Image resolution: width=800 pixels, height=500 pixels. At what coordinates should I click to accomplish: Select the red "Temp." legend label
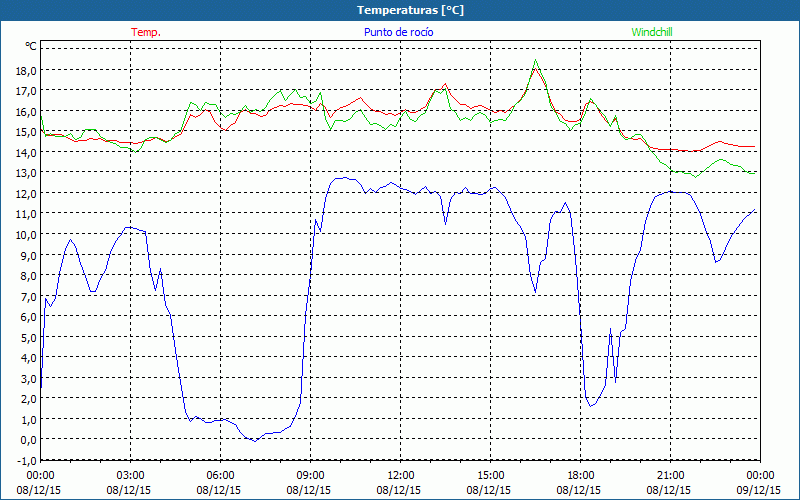[x=146, y=32]
